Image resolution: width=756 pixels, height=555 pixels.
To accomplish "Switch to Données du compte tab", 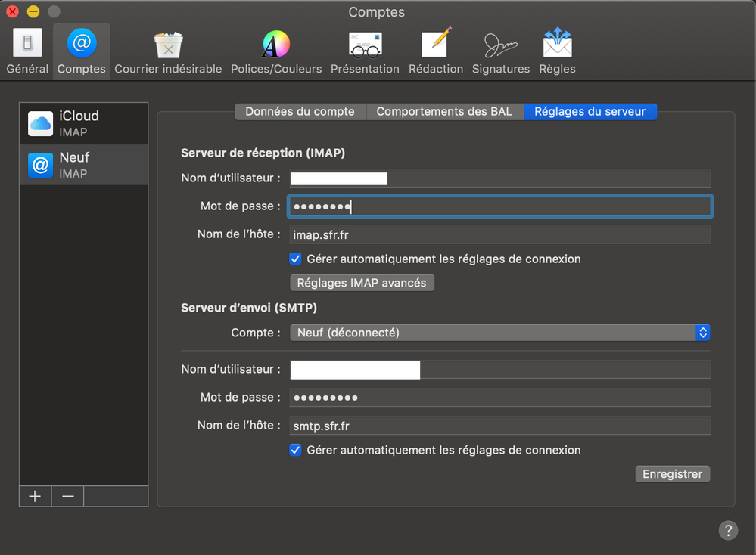I will point(300,111).
